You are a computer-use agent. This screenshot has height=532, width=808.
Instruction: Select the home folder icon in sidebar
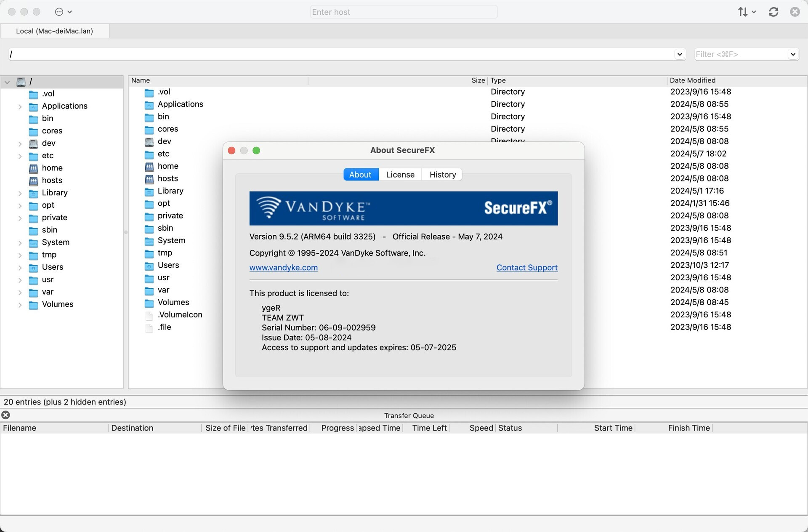pyautogui.click(x=33, y=168)
